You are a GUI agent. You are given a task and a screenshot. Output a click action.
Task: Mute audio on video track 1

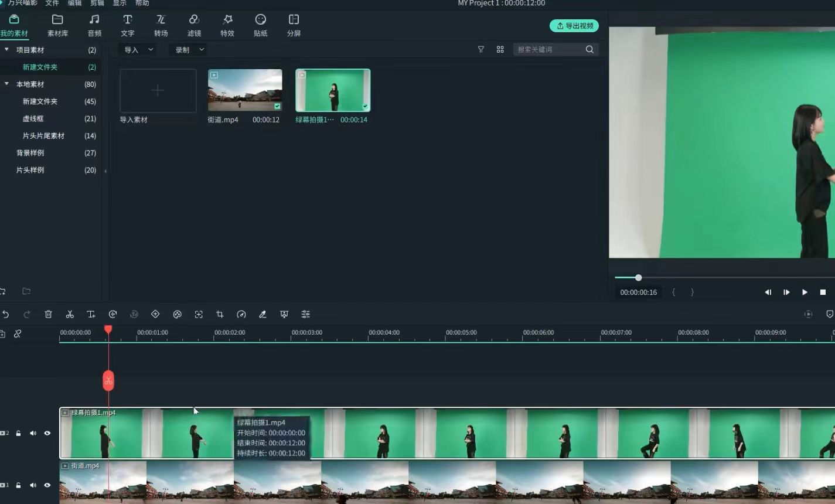click(x=33, y=485)
